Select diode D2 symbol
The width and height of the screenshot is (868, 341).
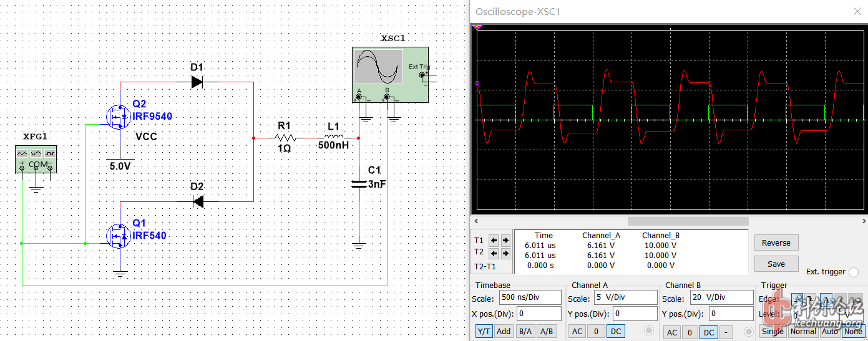point(198,201)
